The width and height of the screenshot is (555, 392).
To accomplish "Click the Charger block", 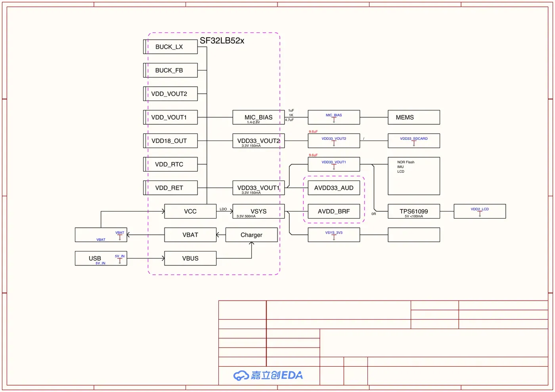I will click(x=252, y=235).
